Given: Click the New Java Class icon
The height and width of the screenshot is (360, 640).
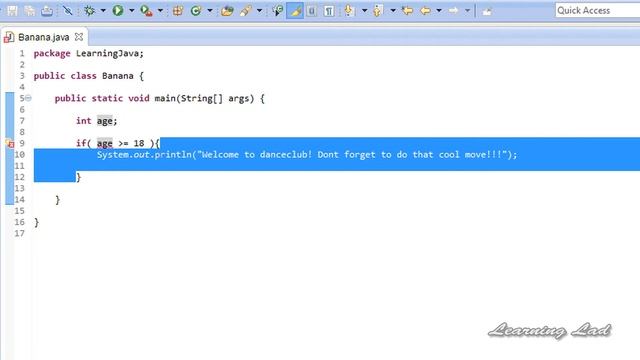Looking at the screenshot, I should (x=196, y=11).
